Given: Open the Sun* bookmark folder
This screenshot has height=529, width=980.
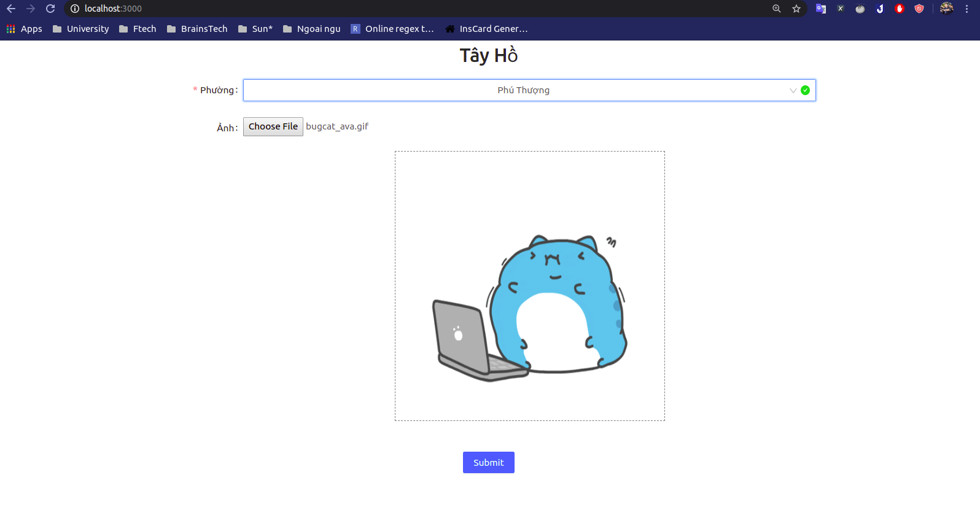Looking at the screenshot, I should pyautogui.click(x=255, y=29).
